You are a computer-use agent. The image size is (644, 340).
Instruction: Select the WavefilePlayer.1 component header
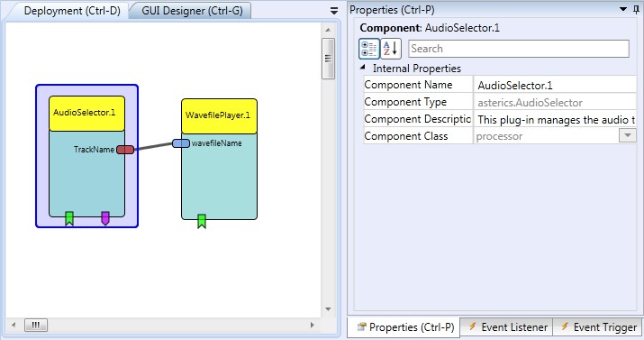(220, 115)
